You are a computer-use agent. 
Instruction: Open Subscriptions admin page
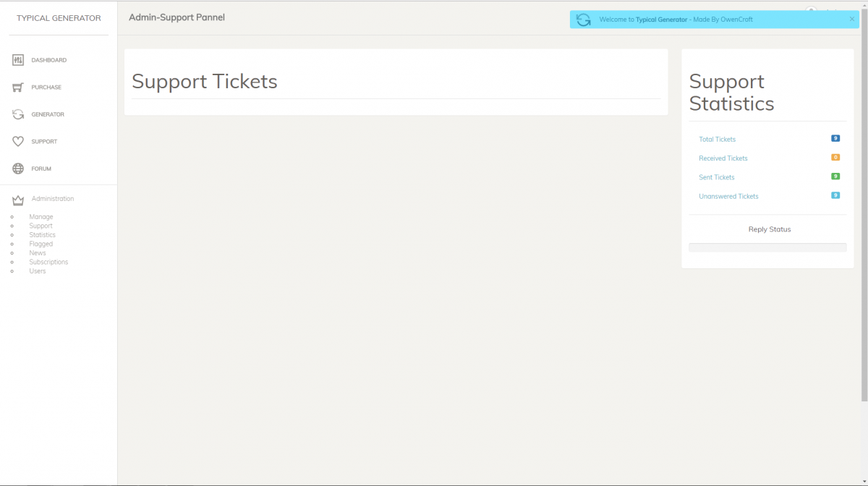coord(48,262)
